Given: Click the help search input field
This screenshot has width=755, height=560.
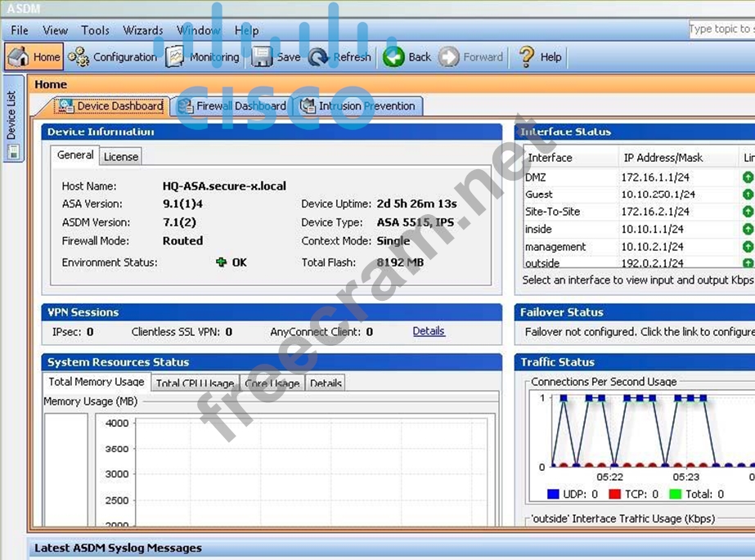Looking at the screenshot, I should [721, 29].
